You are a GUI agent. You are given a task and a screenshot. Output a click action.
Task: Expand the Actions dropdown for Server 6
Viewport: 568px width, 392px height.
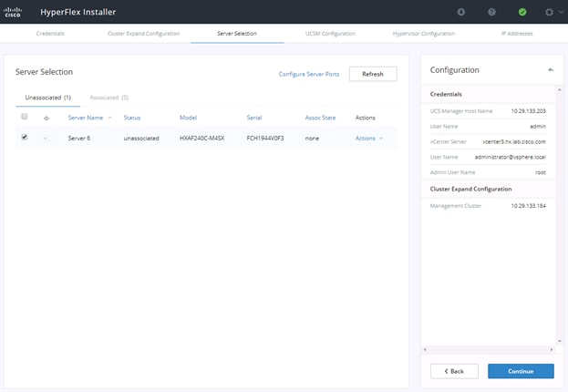tap(368, 138)
